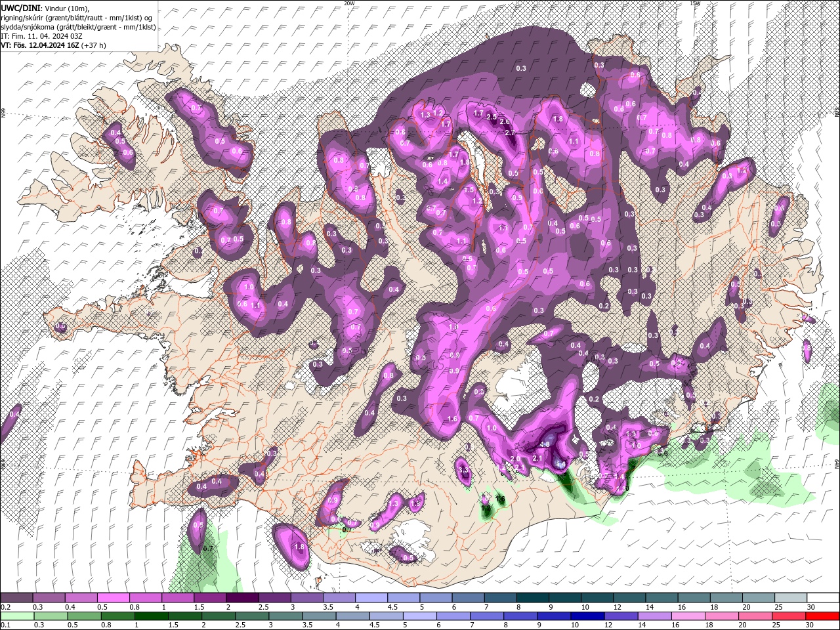Viewport: 840px width, 630px height.
Task: Click the red-pink swatch labeled 25 in rain scale
Action: (789, 616)
